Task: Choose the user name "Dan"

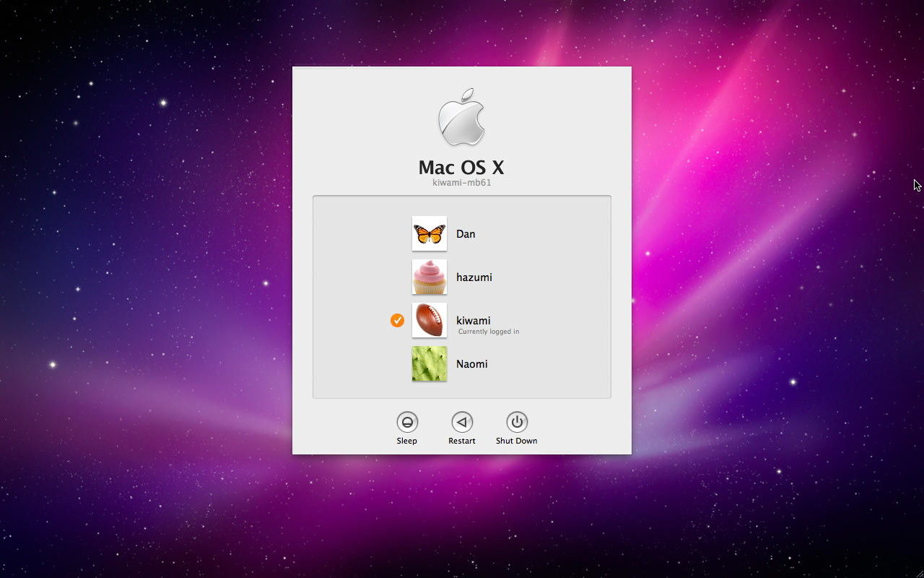Action: point(466,234)
